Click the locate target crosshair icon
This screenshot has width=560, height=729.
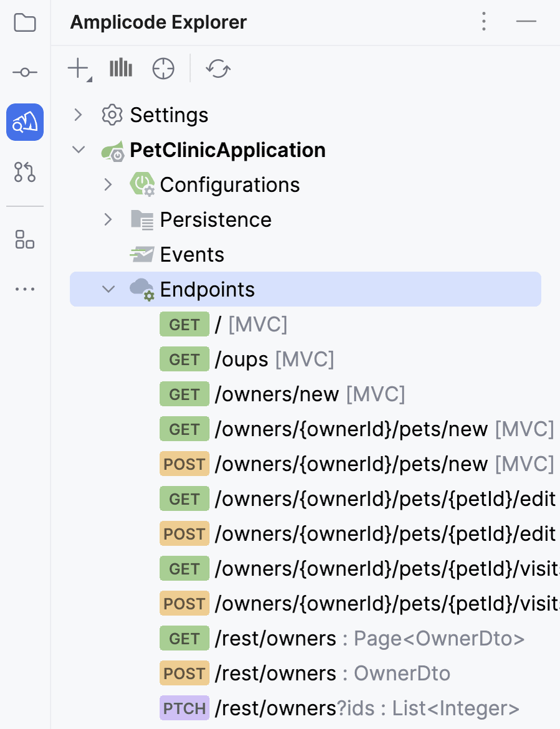(x=163, y=69)
